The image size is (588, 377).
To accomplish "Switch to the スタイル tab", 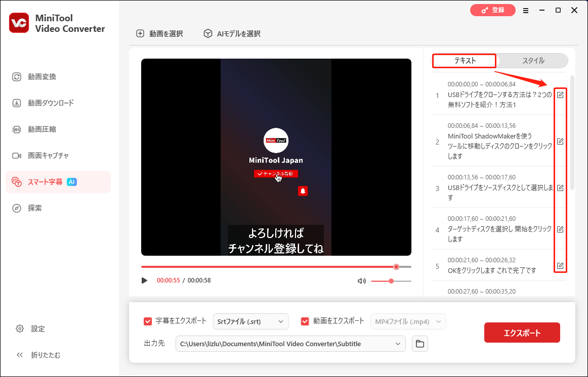I will coord(533,61).
